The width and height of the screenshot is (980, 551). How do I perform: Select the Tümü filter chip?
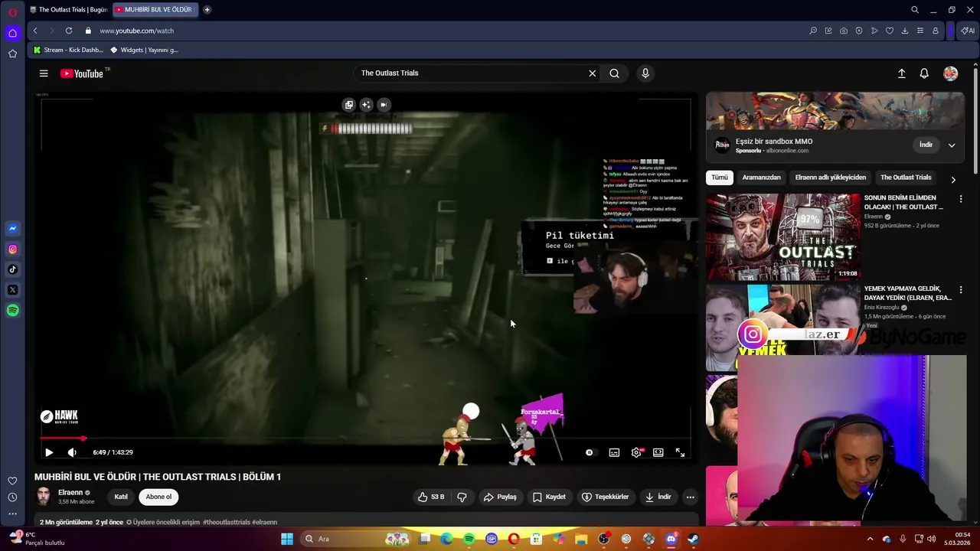[720, 178]
